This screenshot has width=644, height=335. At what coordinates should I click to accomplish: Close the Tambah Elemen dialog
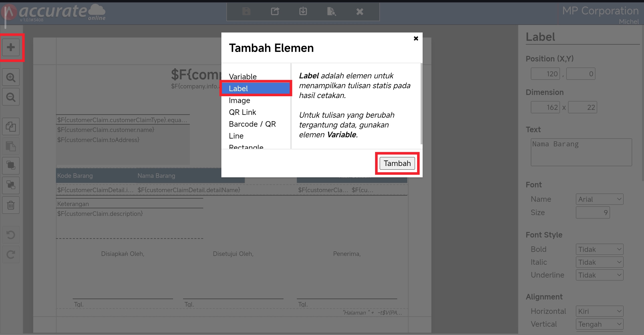pyautogui.click(x=416, y=39)
